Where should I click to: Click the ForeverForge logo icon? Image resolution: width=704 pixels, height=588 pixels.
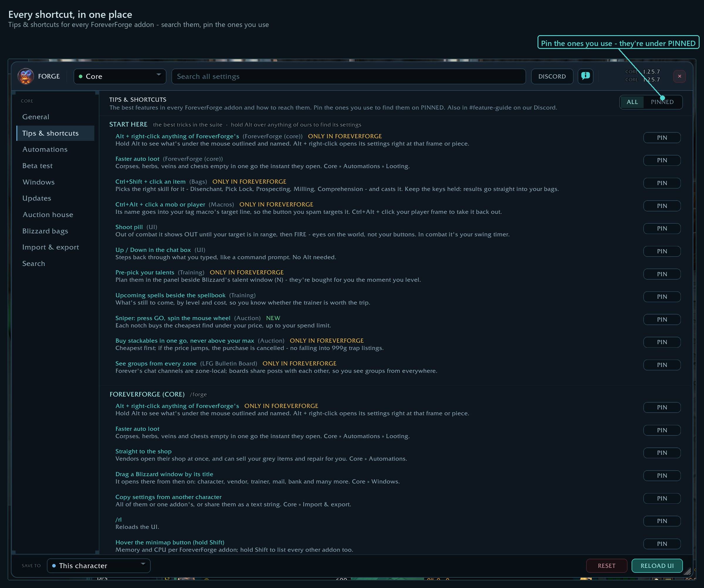[26, 76]
